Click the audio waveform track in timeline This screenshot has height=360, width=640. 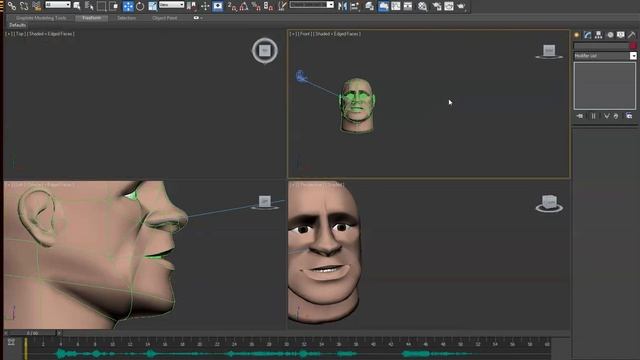(x=286, y=354)
